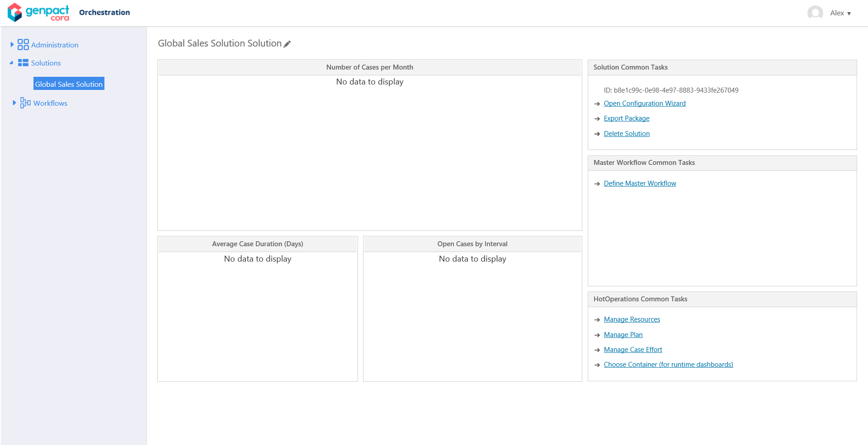This screenshot has width=868, height=445.
Task: Click Choose Container for runtime dashboards link
Action: (x=668, y=365)
